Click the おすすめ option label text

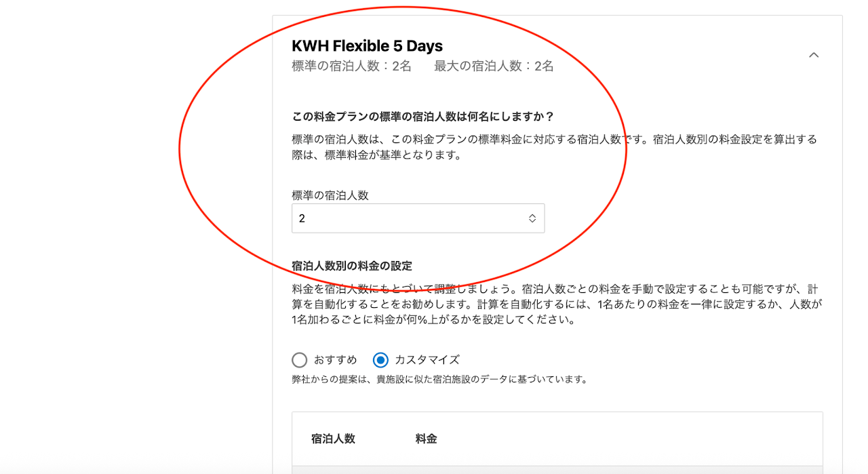[x=335, y=360]
